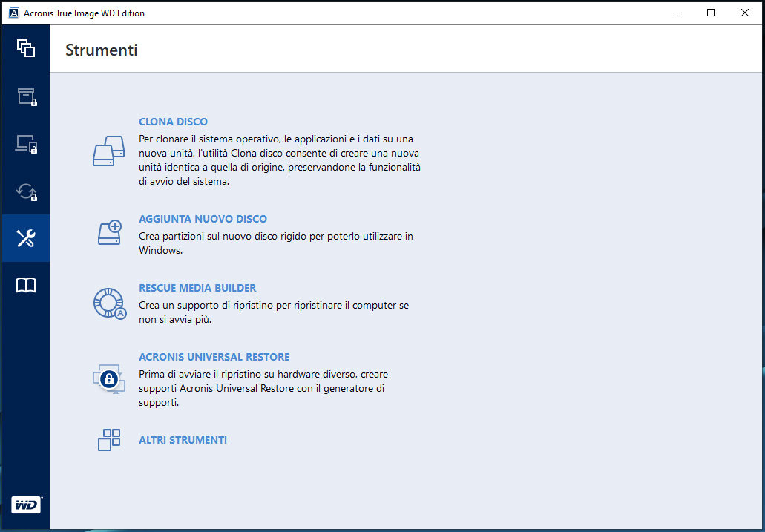Viewport: 765px width, 532px height.
Task: Select the locked computer devices sidebar icon
Action: click(26, 144)
